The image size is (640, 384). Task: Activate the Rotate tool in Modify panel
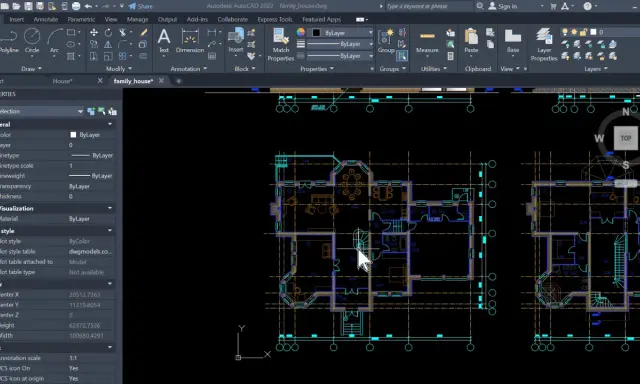tap(108, 33)
